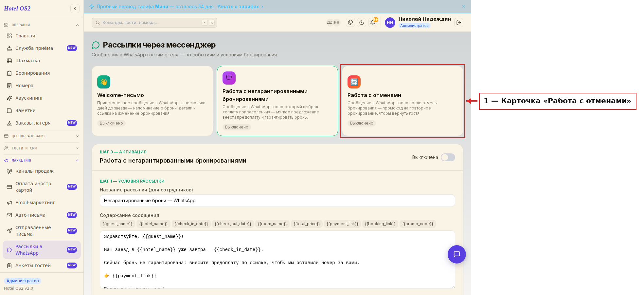The image size is (644, 295).
Task: Open Заказы лагеря
Action: [x=42, y=123]
